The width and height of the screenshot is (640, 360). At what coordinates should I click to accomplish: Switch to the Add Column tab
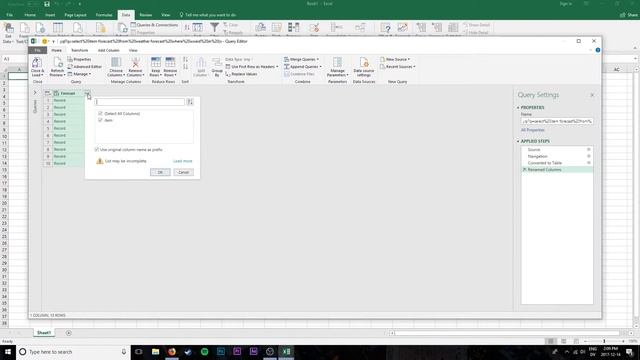[109, 50]
